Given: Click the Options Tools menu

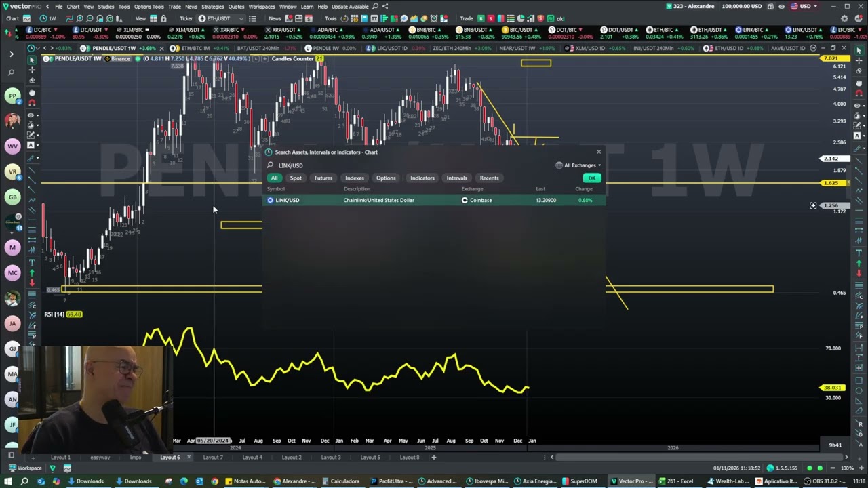Looking at the screenshot, I should click(x=149, y=7).
